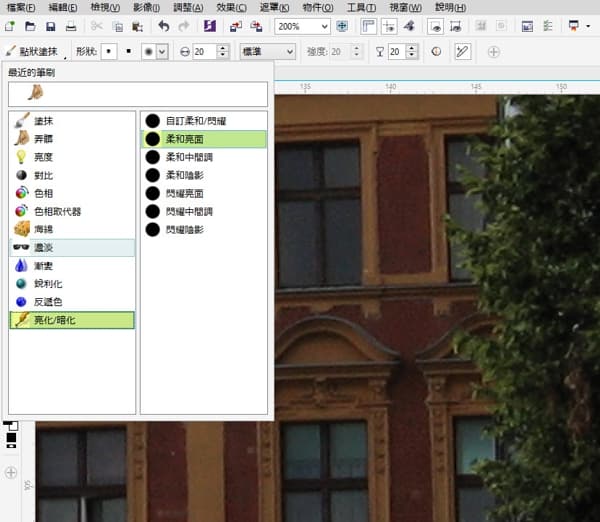Screen dimensions: 600x522
Task: Select the 柔和中間調 brush preset
Action: 188,157
